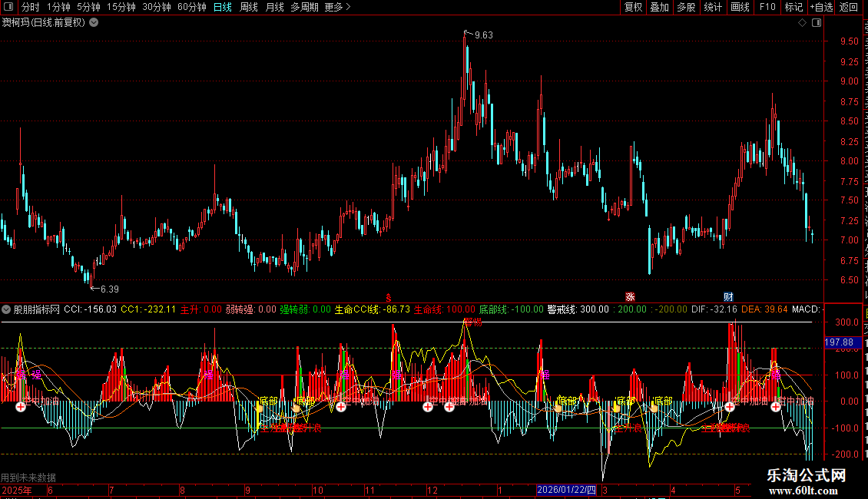Click the red S event marker on the chart
The height and width of the screenshot is (499, 868).
389,298
